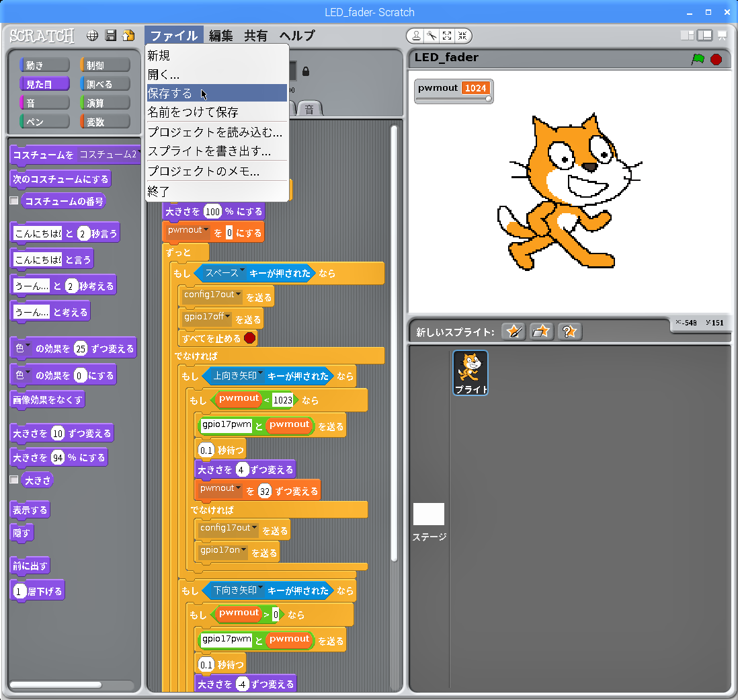738x700 pixels.
Task: Open the 共有 menu
Action: pos(255,36)
